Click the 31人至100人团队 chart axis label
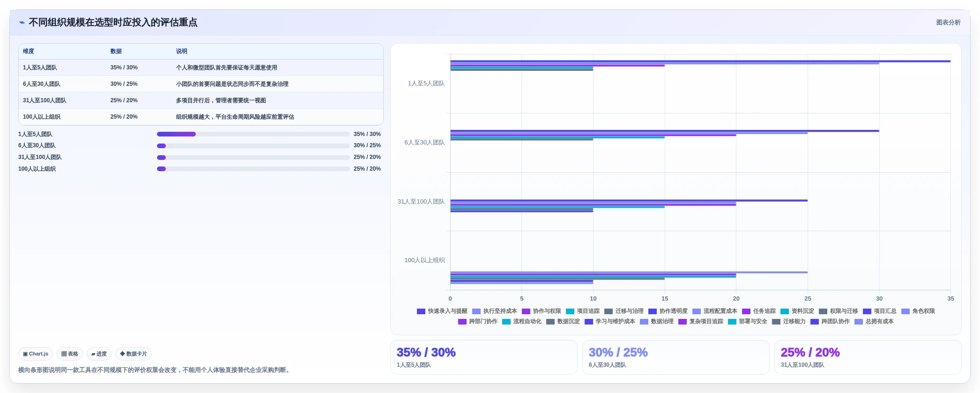The image size is (980, 393). click(421, 202)
